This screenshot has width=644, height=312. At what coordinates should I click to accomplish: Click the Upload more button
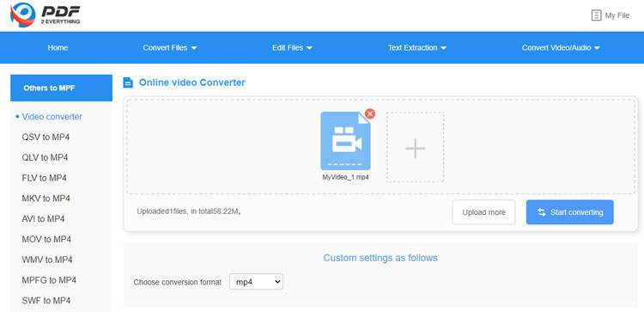coord(483,212)
